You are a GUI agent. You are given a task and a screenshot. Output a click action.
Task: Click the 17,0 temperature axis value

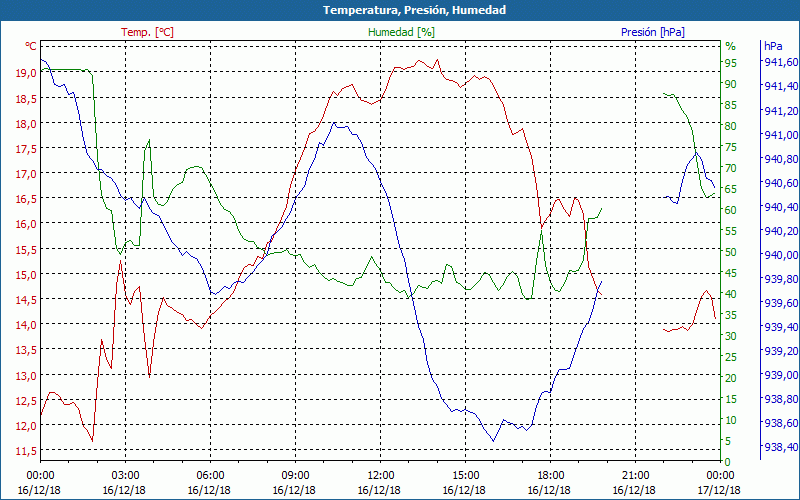[x=27, y=174]
